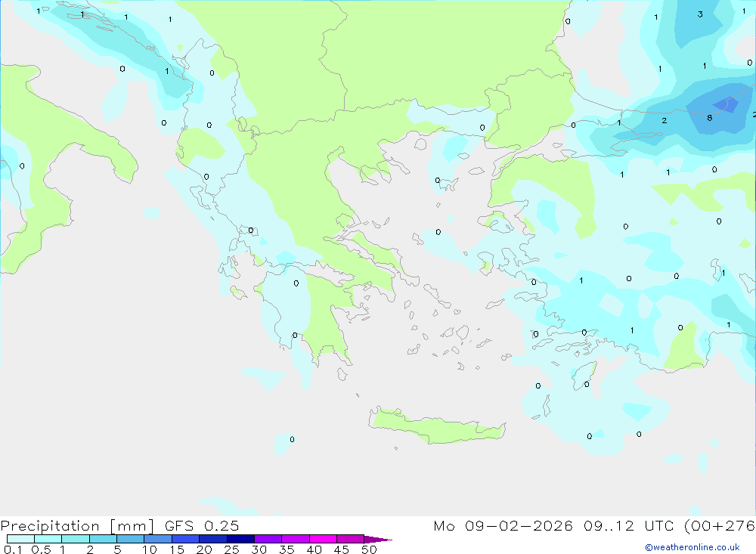Screen dimensions: 756x554
Task: Click the 'Precipitation [mm]' title text
Action: click(x=77, y=526)
